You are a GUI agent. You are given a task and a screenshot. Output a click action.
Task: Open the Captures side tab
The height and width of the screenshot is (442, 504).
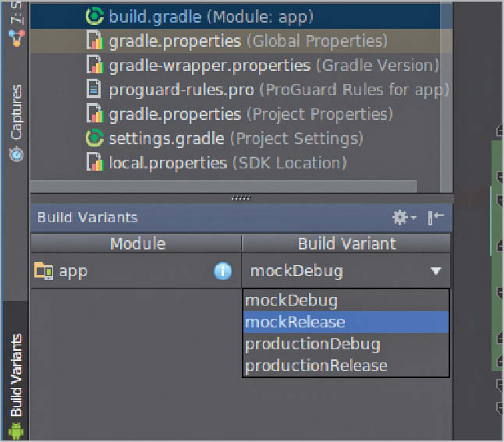(x=15, y=115)
